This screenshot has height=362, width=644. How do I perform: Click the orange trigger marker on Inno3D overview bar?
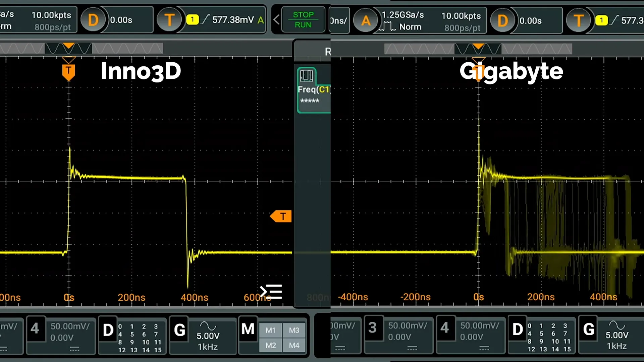tap(69, 46)
